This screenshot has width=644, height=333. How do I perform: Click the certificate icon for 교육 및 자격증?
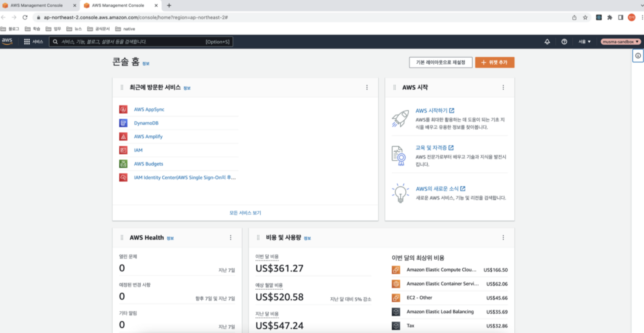(x=398, y=155)
